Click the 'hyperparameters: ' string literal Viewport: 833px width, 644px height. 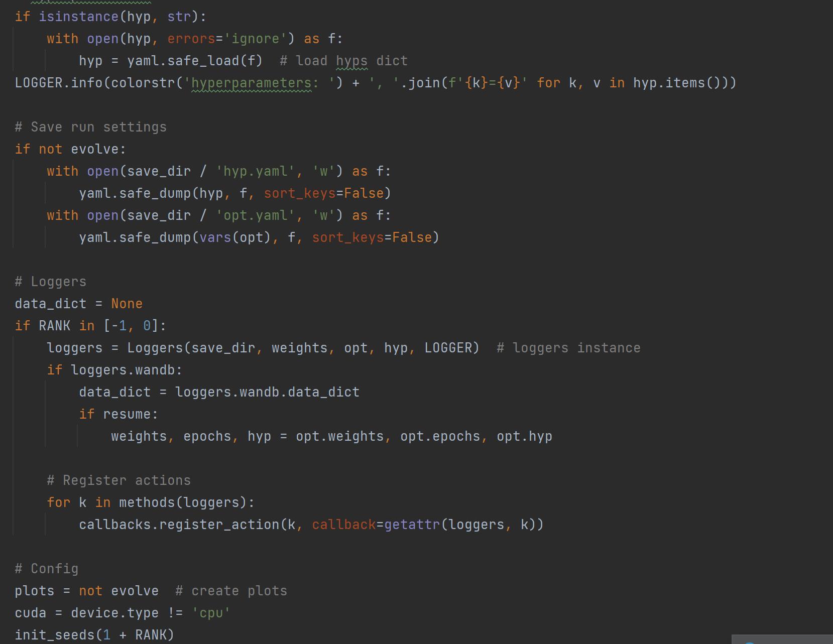[x=259, y=83]
